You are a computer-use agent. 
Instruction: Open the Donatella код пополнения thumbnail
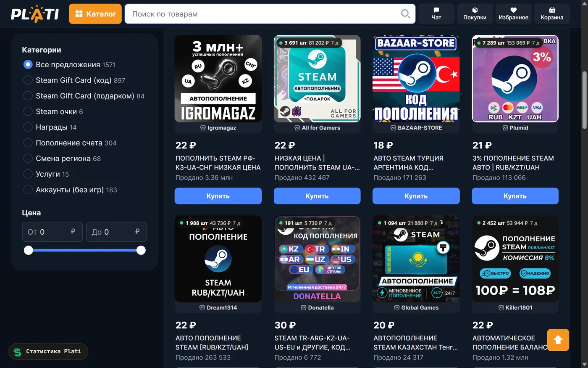[x=317, y=259]
